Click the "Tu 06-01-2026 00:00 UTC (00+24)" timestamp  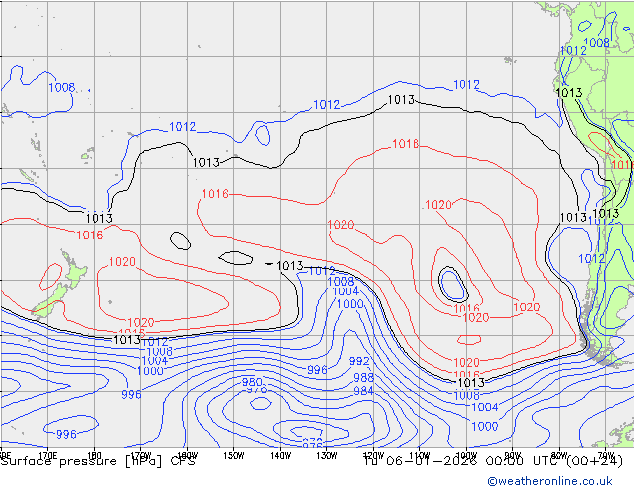tap(493, 461)
